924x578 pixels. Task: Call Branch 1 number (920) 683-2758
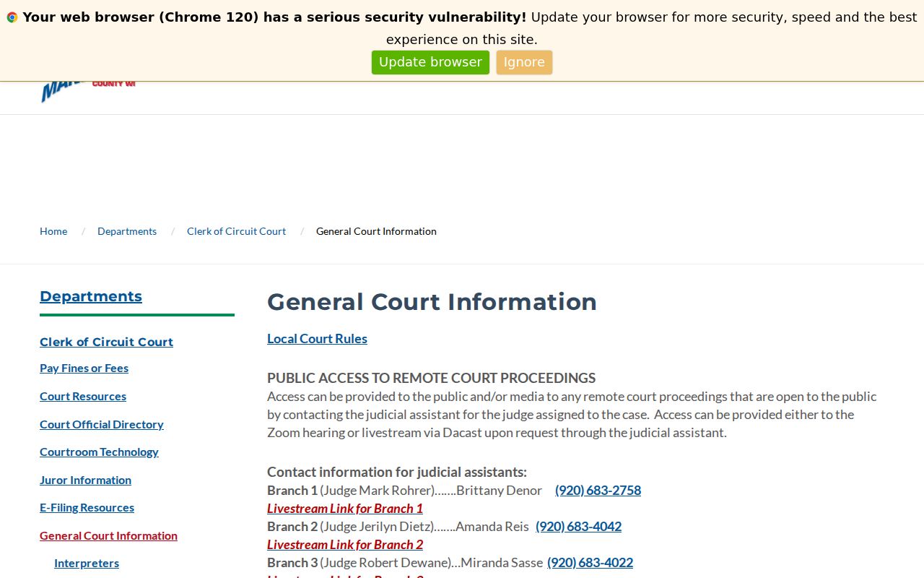[598, 491]
